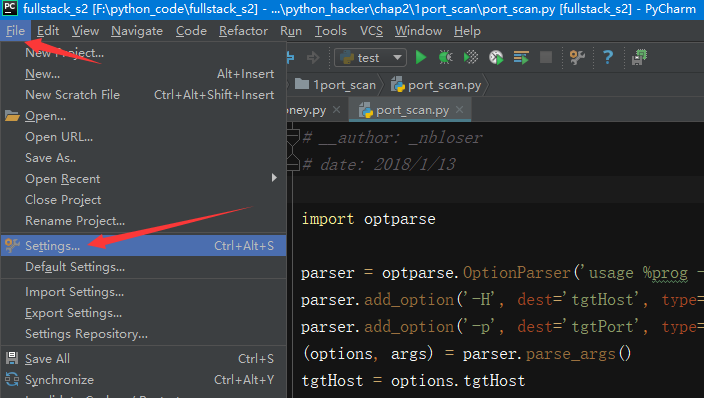Screen dimensions: 704x398
Task: Click Open... in File menu
Action: pos(144,116)
